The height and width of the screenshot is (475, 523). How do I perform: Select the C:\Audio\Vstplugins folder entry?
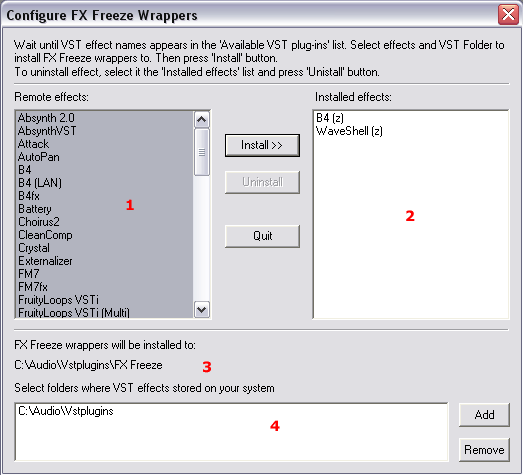coord(66,411)
